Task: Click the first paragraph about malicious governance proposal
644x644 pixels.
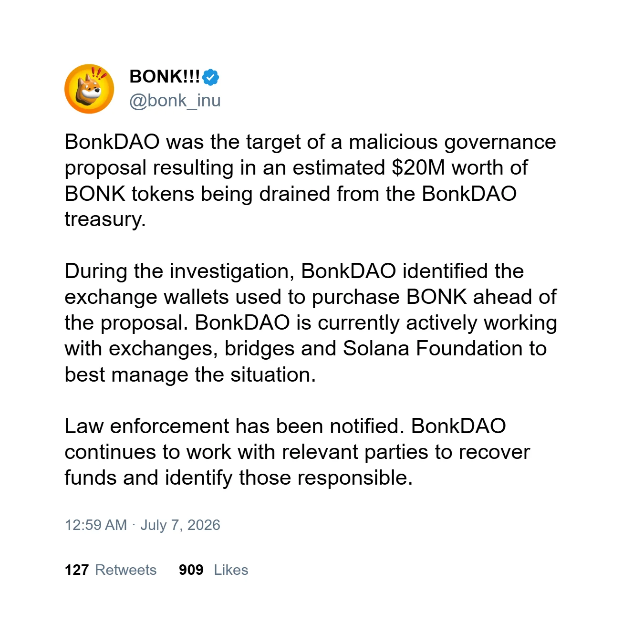Action: click(x=311, y=180)
